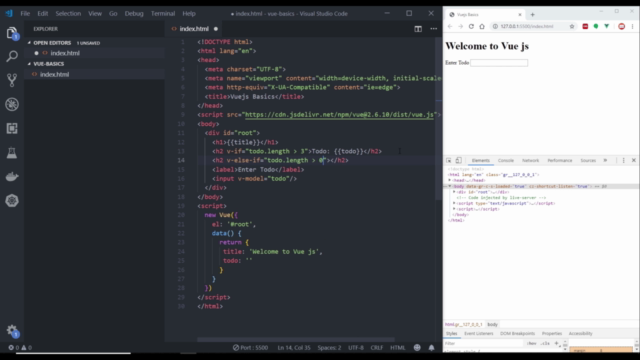640x360 pixels.
Task: Expand the last script node in Elements
Action: [454, 209]
